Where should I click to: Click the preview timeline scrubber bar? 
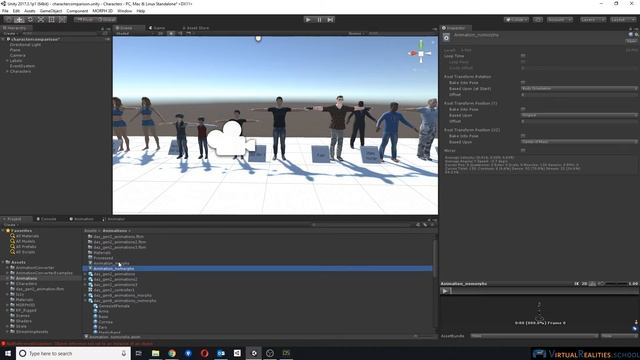point(544,291)
